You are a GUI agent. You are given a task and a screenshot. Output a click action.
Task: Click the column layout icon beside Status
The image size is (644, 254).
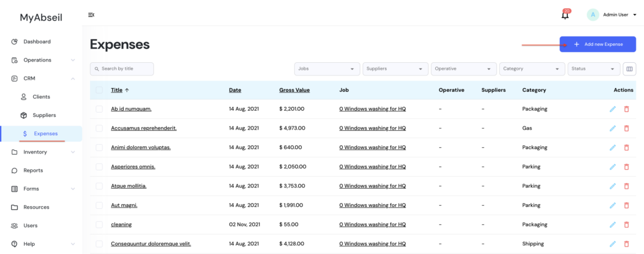630,69
